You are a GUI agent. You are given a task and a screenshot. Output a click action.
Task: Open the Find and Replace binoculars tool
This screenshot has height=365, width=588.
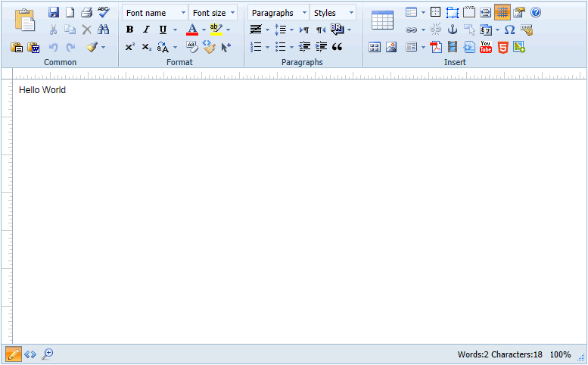(x=104, y=30)
